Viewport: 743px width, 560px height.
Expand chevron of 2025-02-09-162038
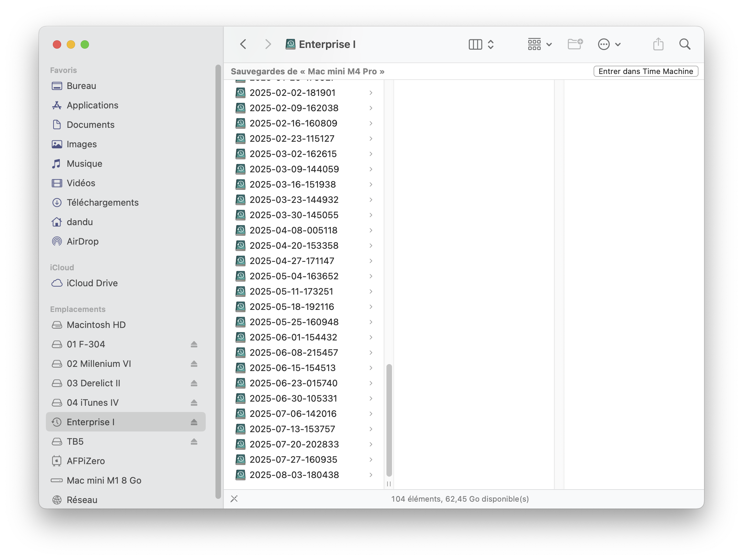371,108
